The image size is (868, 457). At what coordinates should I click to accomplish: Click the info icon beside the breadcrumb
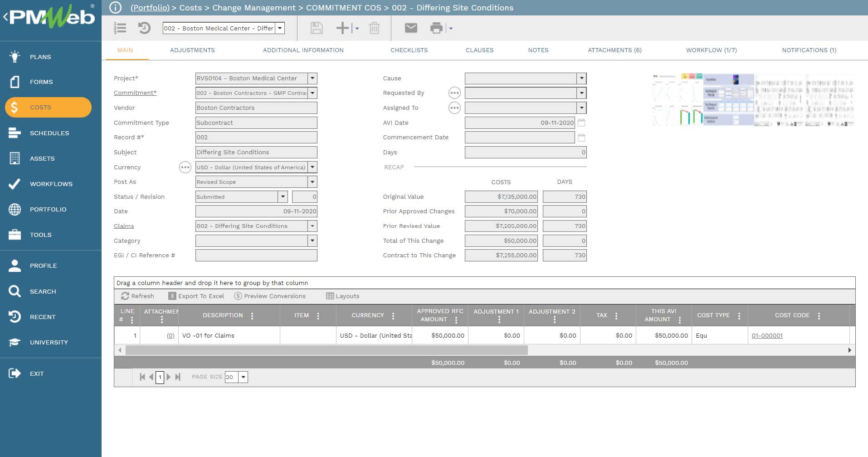(116, 8)
